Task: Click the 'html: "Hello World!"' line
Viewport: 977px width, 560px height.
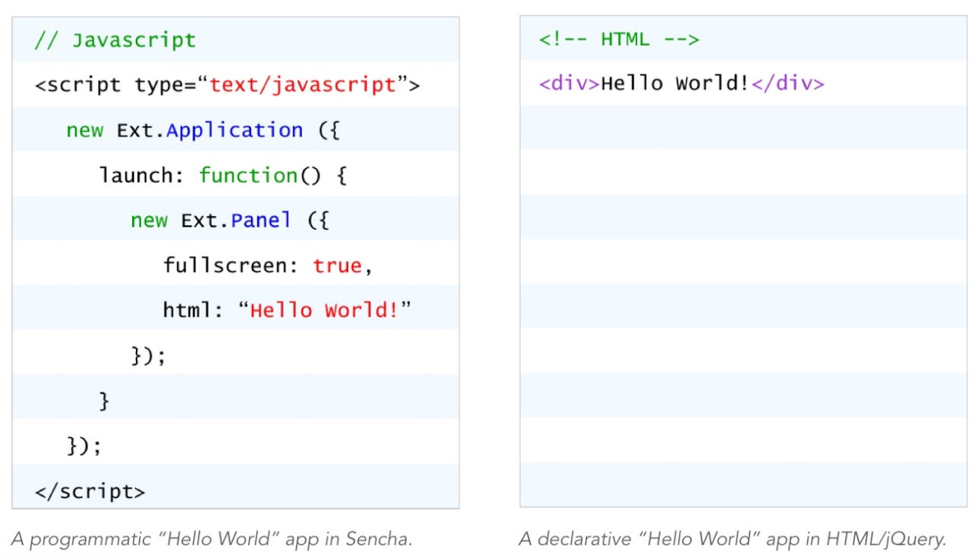Action: coord(287,310)
